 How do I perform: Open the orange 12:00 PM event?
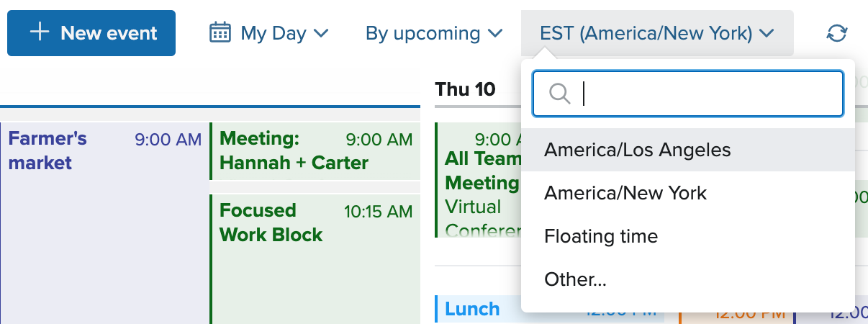[736, 314]
